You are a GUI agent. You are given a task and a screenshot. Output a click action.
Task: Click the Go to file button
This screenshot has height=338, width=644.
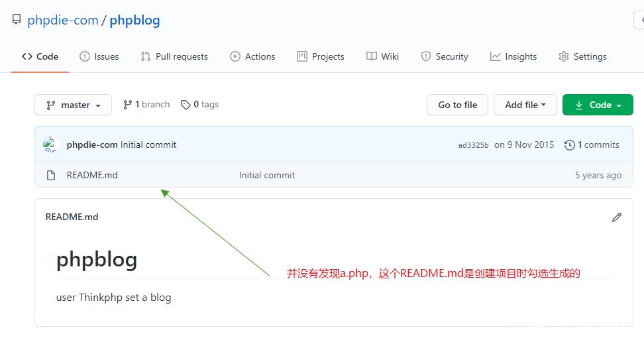click(x=458, y=105)
